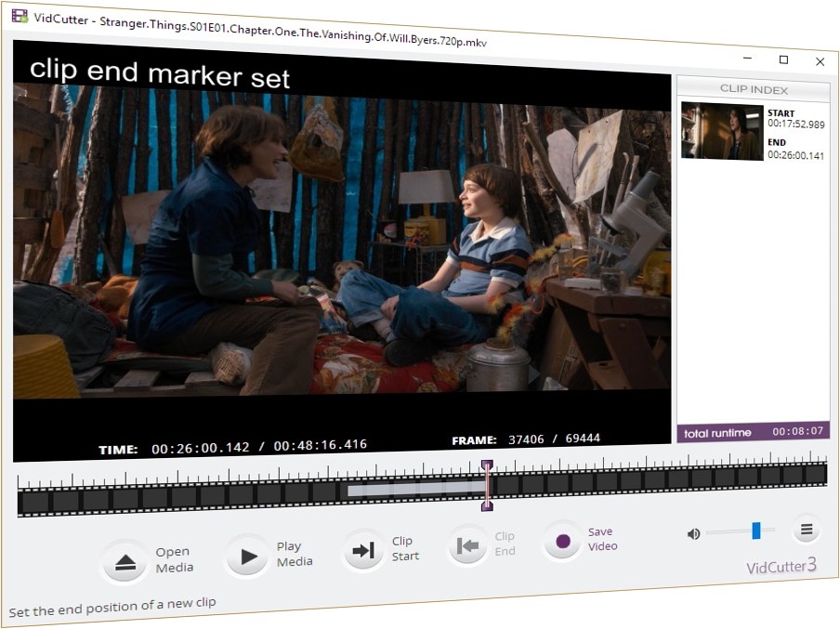Click the Open Media label

pyautogui.click(x=174, y=560)
